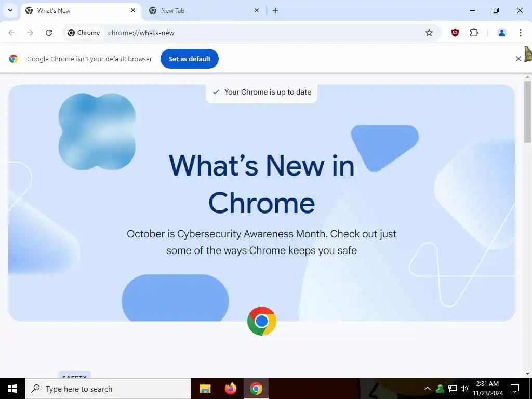Bookmark this page with the star icon

[429, 33]
